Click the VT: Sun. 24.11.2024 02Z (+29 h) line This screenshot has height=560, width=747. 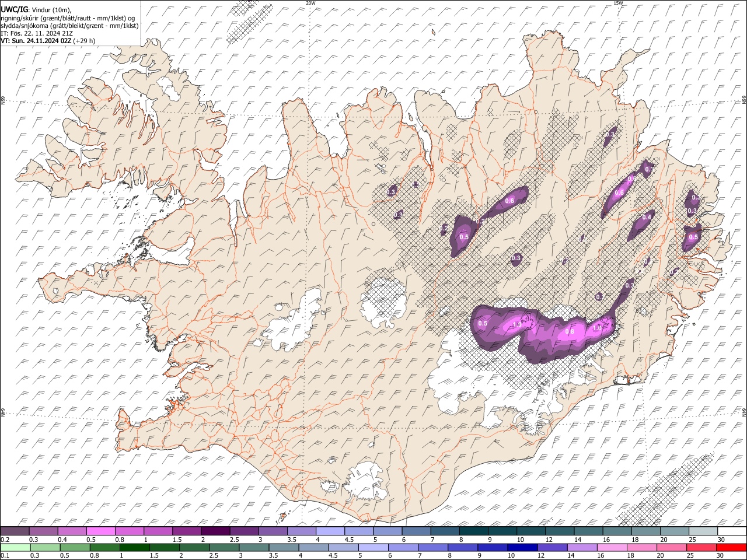click(48, 41)
